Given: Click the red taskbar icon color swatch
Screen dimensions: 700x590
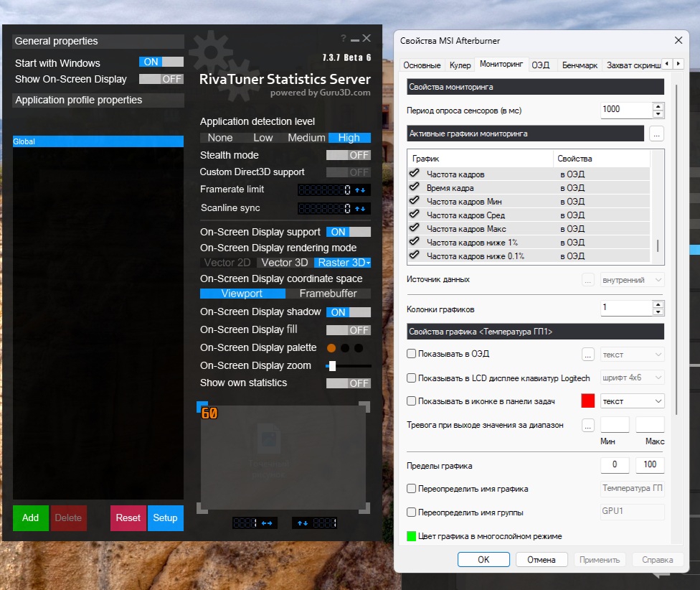Looking at the screenshot, I should tap(588, 401).
